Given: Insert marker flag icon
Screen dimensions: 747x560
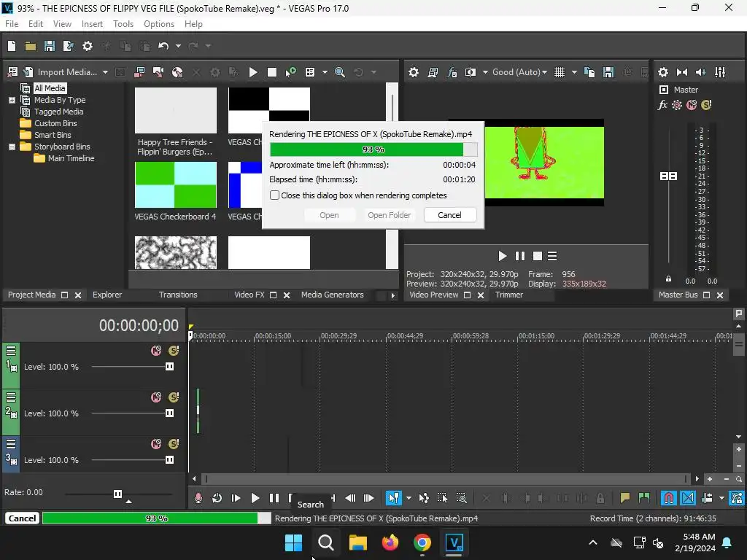Looking at the screenshot, I should click(625, 498).
